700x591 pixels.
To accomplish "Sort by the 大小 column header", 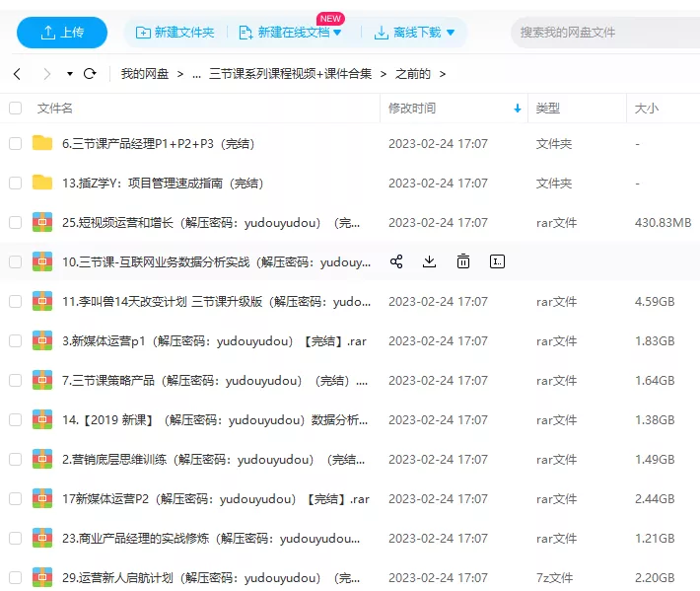I will [x=646, y=108].
